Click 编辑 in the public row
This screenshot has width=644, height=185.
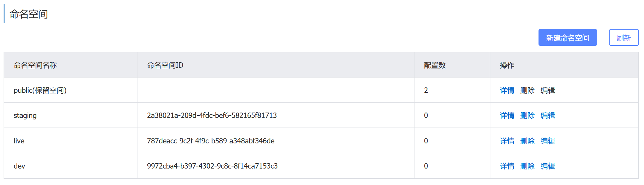[x=548, y=90]
